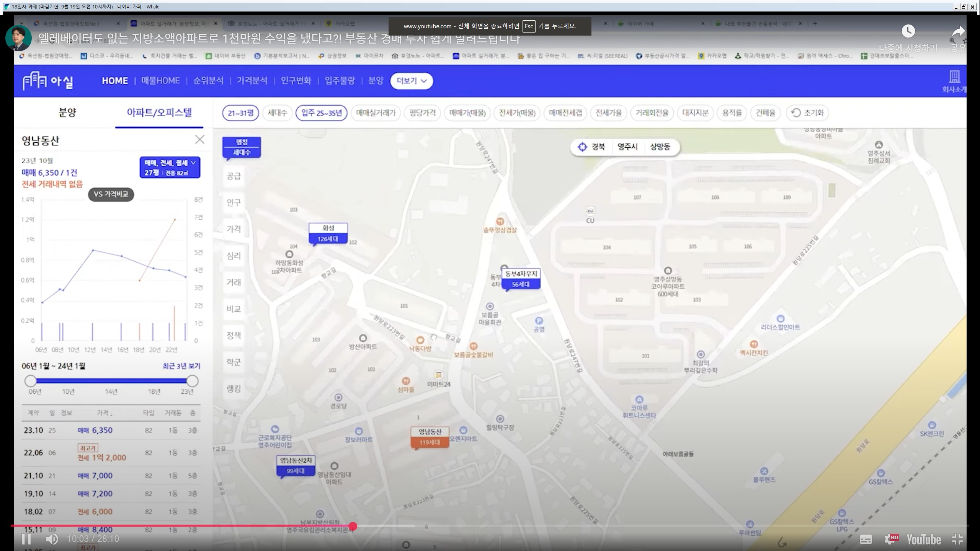Mute the video volume
This screenshot has width=980, height=551.
click(52, 539)
